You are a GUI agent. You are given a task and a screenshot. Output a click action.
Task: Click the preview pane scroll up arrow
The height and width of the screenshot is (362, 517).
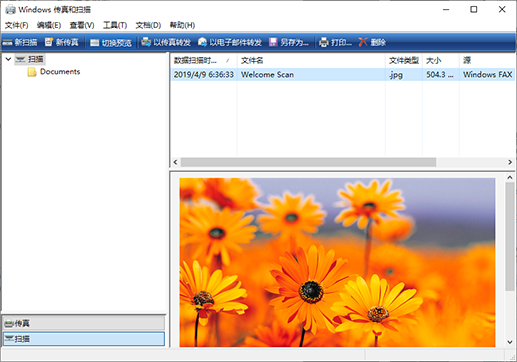(x=510, y=178)
